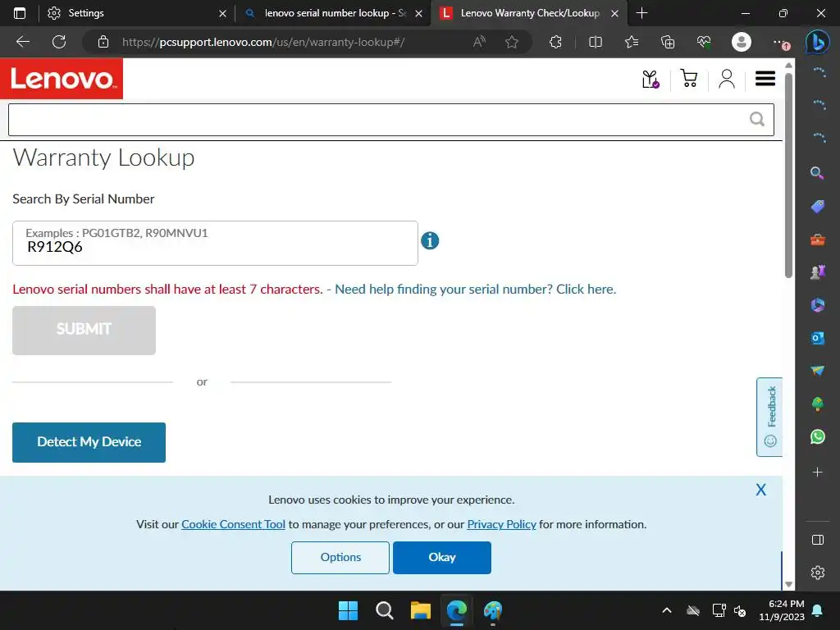Image resolution: width=840 pixels, height=630 pixels.
Task: Open the Extensions puzzle icon
Action: coord(555,42)
